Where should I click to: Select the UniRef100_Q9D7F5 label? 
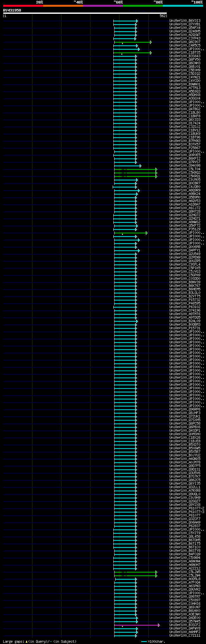pyautogui.click(x=185, y=466)
